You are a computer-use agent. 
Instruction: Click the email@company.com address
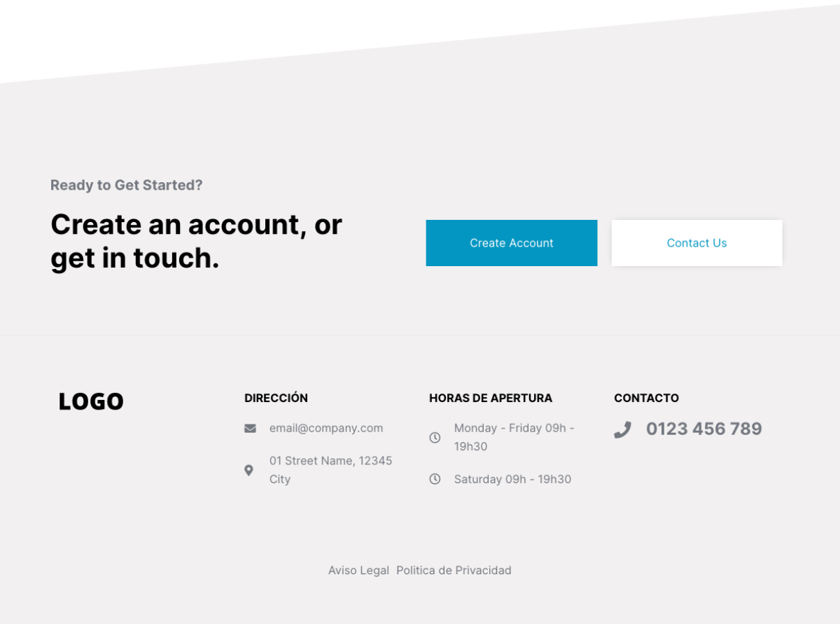pyautogui.click(x=326, y=428)
